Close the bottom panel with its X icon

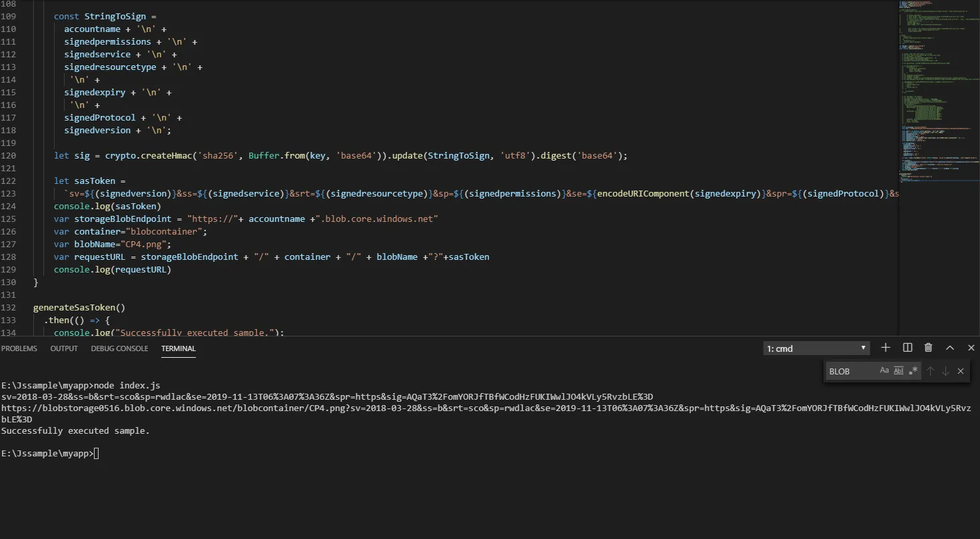coord(971,348)
